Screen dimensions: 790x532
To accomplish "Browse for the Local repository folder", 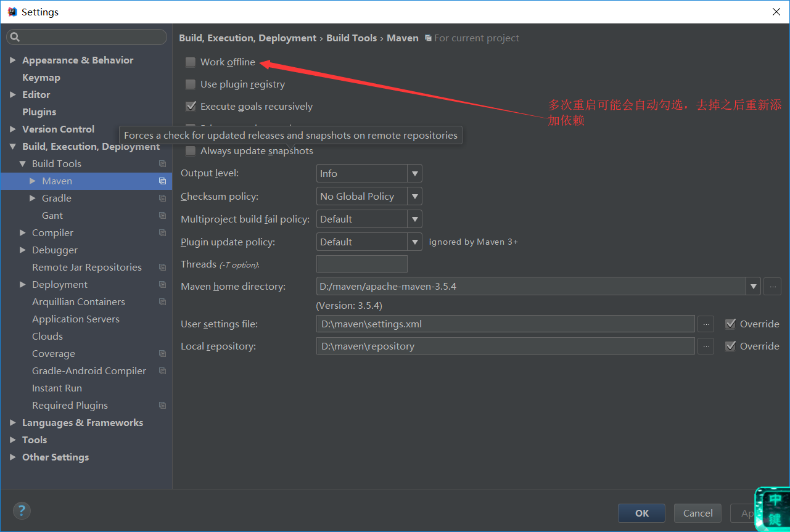I will (706, 346).
